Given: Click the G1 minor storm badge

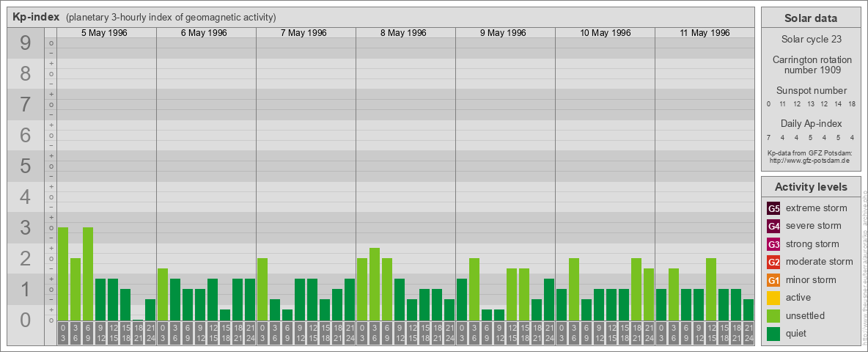Looking at the screenshot, I should pos(774,280).
